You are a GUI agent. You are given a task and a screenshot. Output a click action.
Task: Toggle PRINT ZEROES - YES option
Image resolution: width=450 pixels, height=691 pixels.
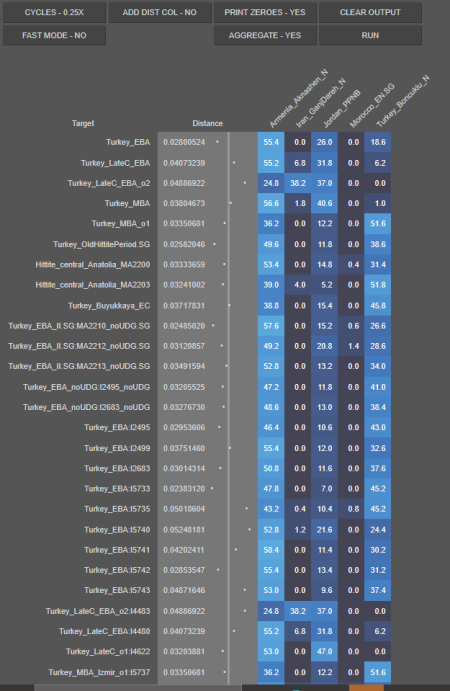coord(265,12)
